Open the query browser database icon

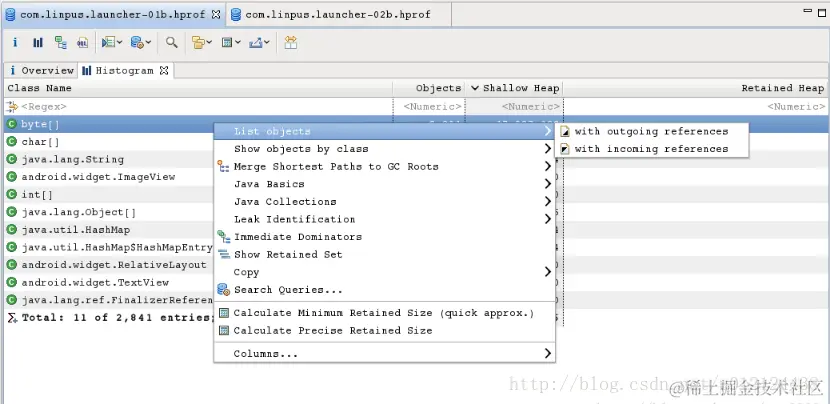(x=137, y=42)
